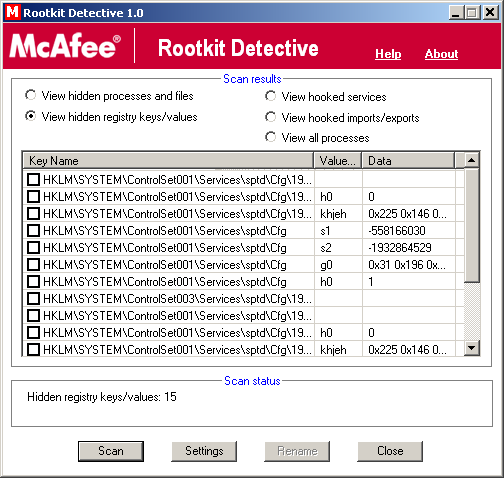Check the g0 value row checkbox
The width and height of the screenshot is (504, 478).
coord(33,265)
